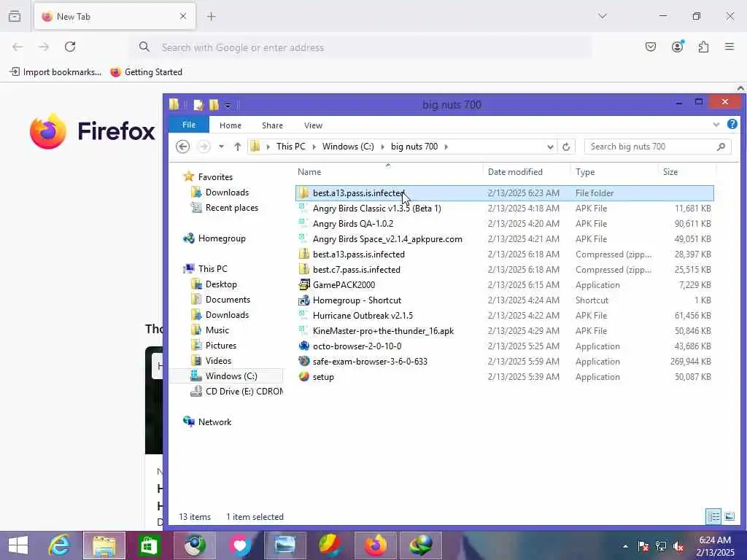747x560 pixels.
Task: Click the Search big nuts 700 field
Action: click(657, 147)
